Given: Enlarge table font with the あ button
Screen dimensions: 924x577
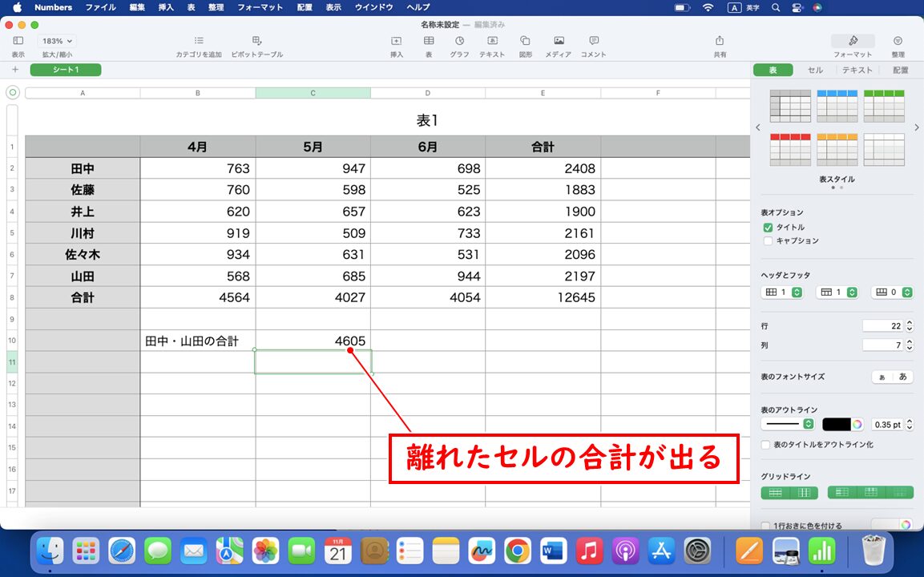Looking at the screenshot, I should [901, 377].
